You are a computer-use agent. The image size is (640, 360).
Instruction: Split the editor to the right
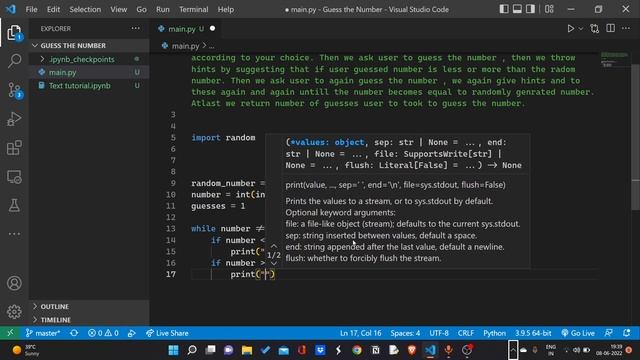point(611,28)
